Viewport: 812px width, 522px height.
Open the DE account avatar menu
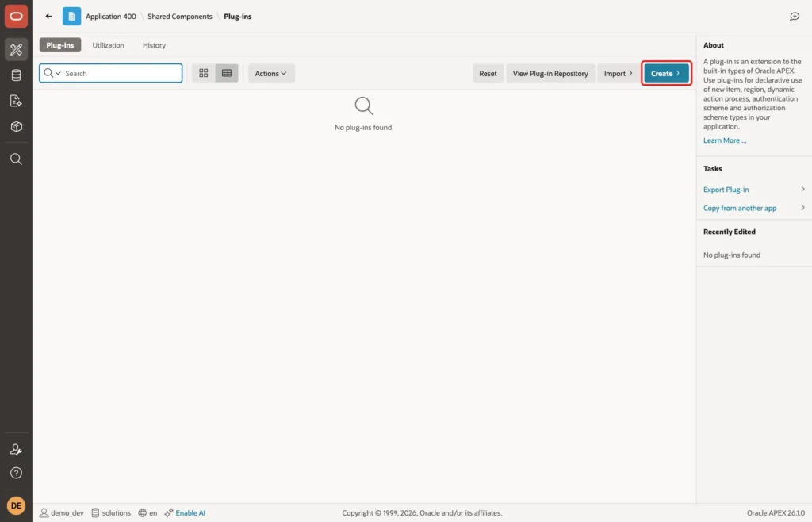click(16, 505)
